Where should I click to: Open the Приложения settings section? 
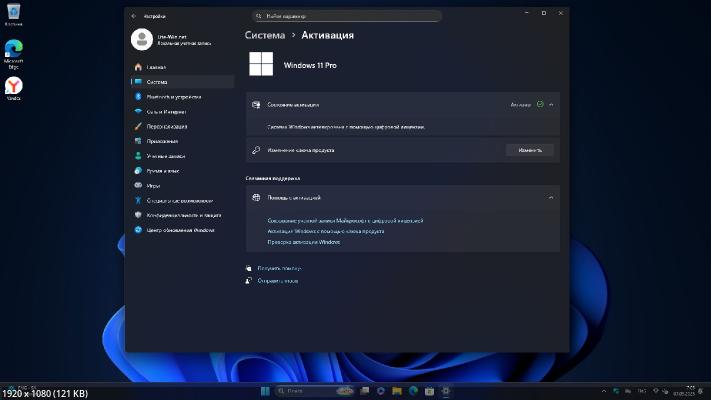coord(162,141)
